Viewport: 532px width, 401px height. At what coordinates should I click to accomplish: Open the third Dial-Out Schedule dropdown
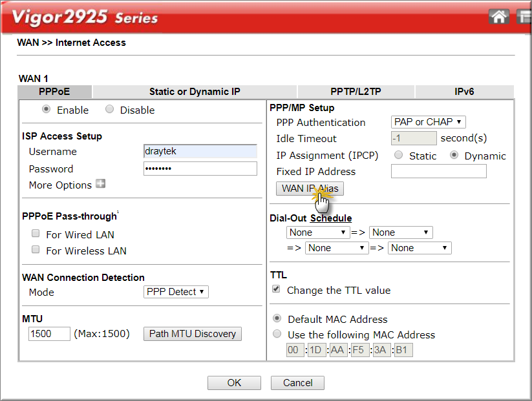click(337, 248)
